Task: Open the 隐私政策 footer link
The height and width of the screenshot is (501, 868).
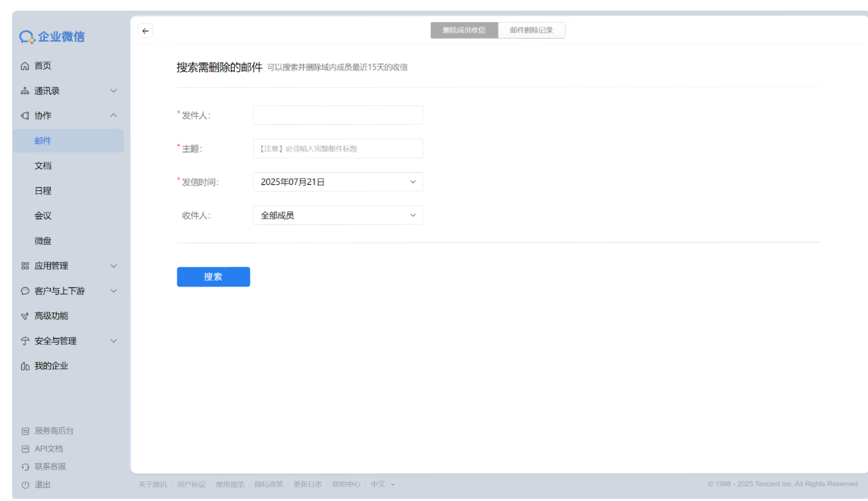Action: (x=268, y=484)
